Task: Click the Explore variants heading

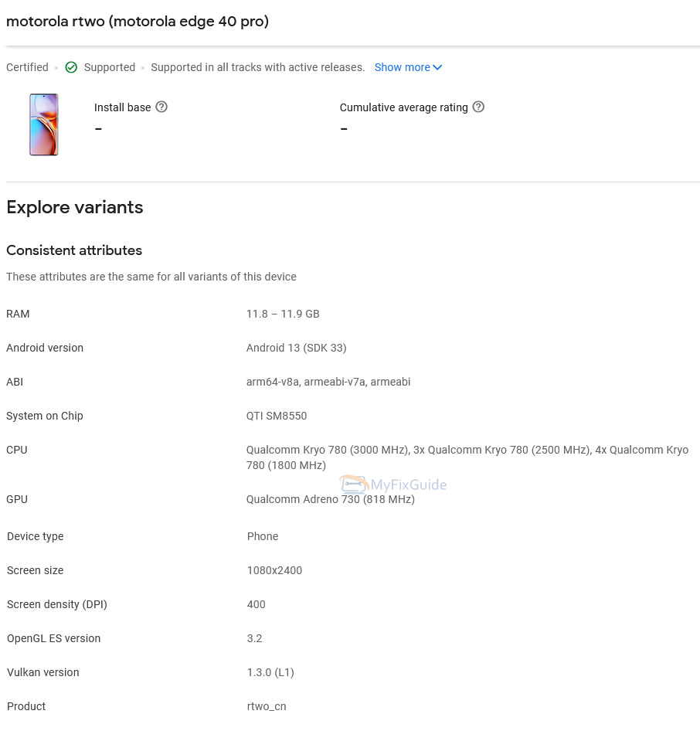Action: coord(75,207)
